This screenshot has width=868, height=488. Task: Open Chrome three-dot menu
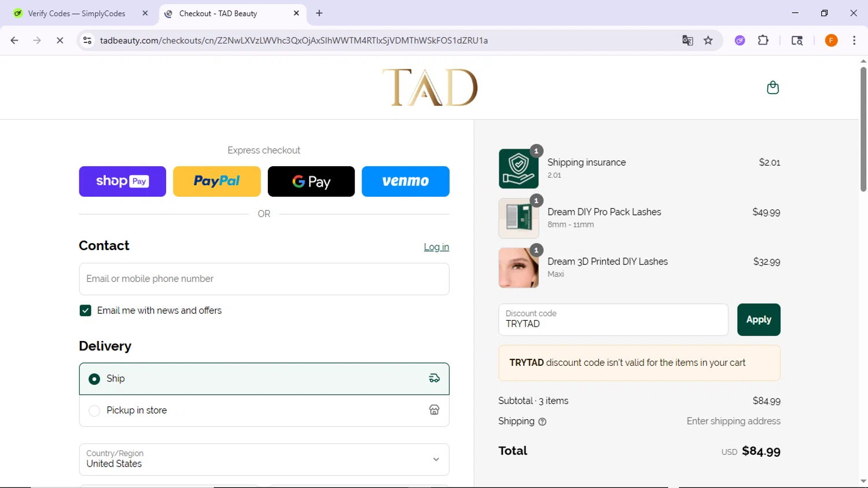point(854,41)
